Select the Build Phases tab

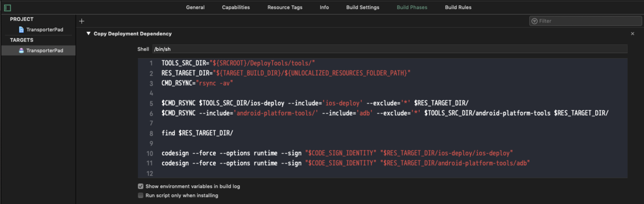pyautogui.click(x=412, y=7)
